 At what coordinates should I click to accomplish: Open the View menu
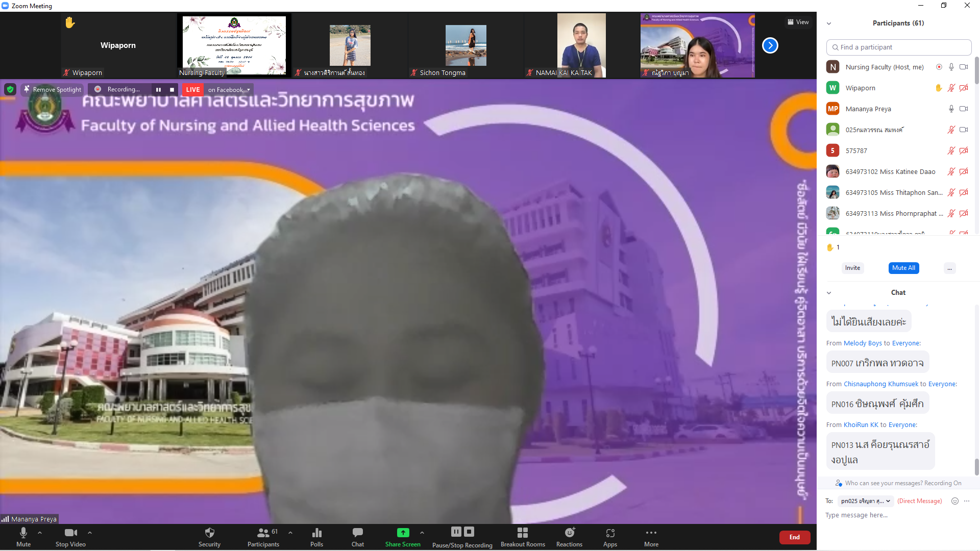(798, 22)
